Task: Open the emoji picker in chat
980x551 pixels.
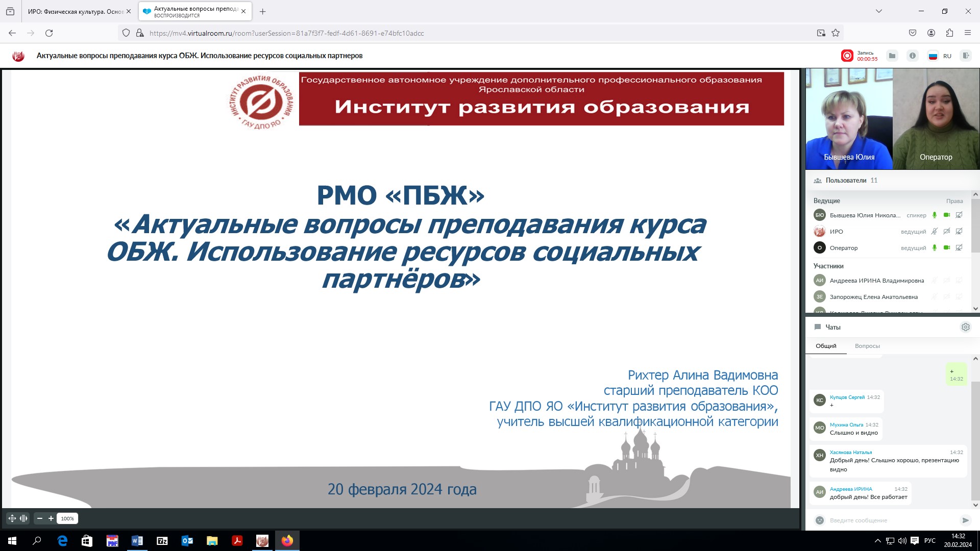Action: tap(820, 520)
